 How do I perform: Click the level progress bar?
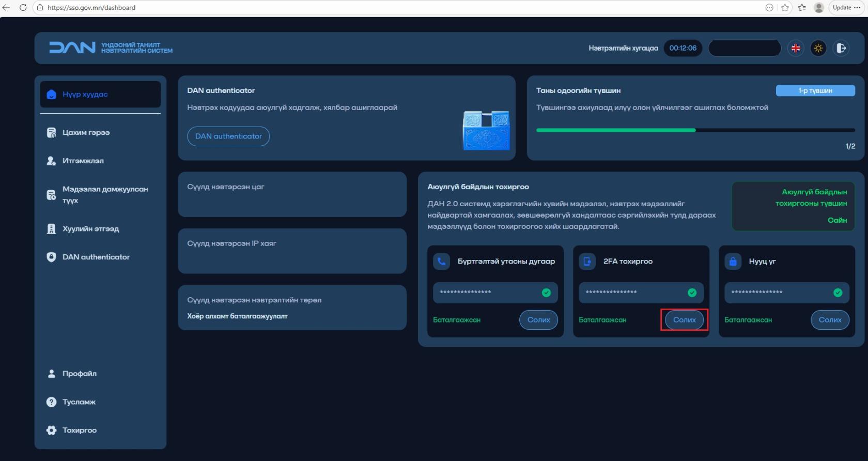pyautogui.click(x=695, y=130)
